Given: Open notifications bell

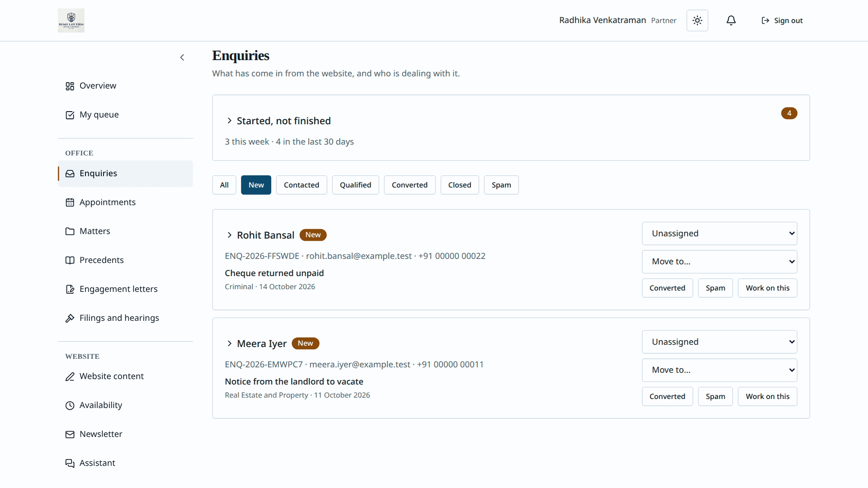Looking at the screenshot, I should [x=731, y=20].
